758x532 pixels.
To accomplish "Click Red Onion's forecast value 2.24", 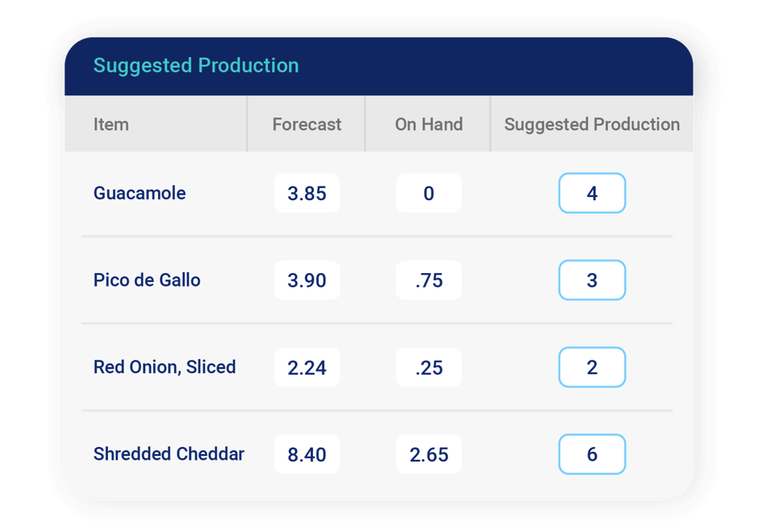I will click(307, 367).
